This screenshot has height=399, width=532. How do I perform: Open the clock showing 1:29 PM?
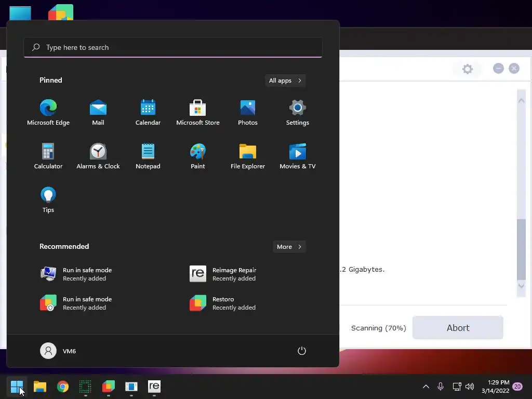click(495, 387)
